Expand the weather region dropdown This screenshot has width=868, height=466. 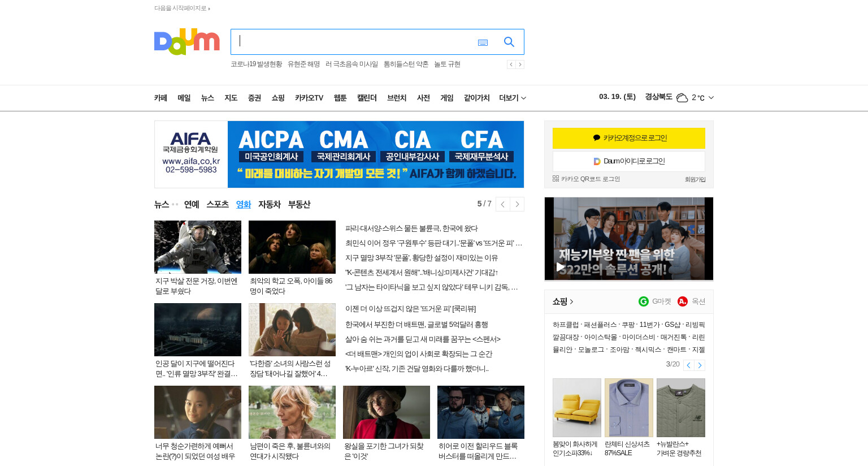(711, 98)
